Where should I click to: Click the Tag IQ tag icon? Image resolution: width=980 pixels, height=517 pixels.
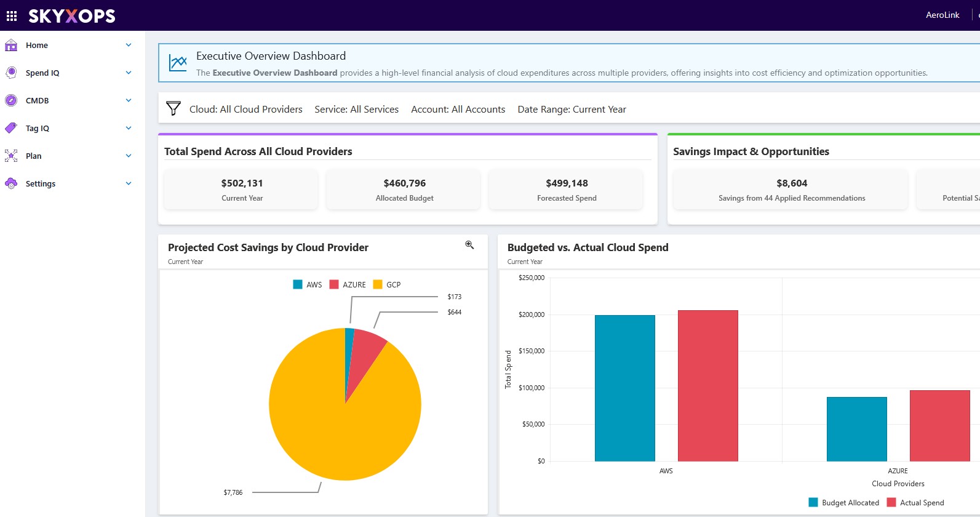click(x=11, y=128)
